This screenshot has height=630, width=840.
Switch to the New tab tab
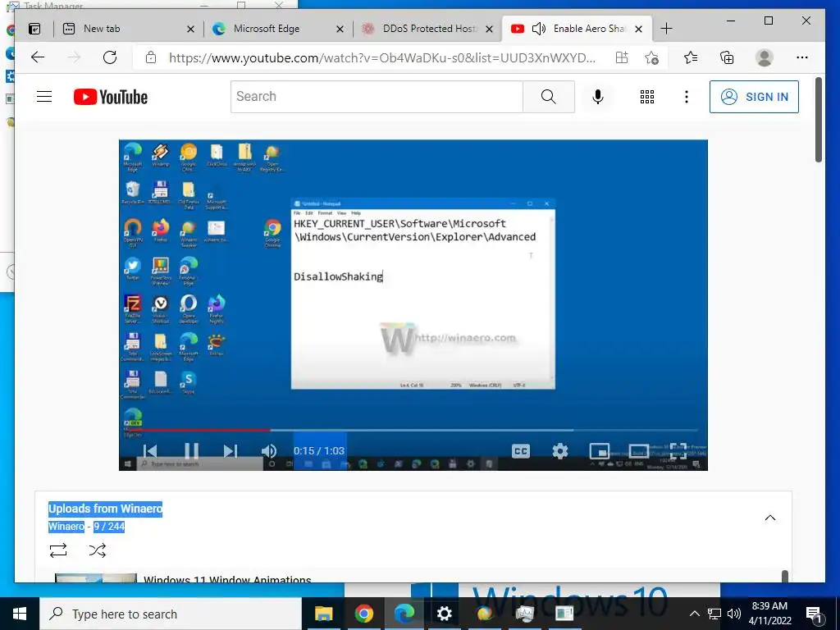127,29
